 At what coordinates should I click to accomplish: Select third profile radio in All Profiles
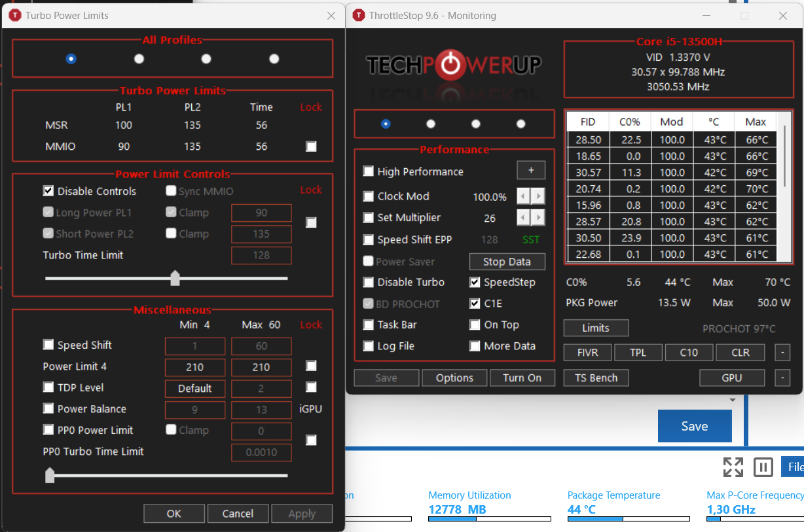pos(206,59)
